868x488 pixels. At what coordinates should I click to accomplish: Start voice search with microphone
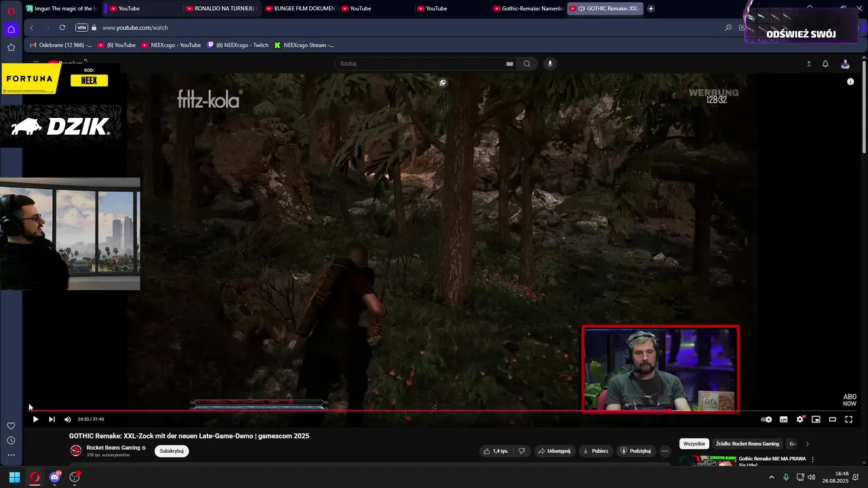[550, 64]
